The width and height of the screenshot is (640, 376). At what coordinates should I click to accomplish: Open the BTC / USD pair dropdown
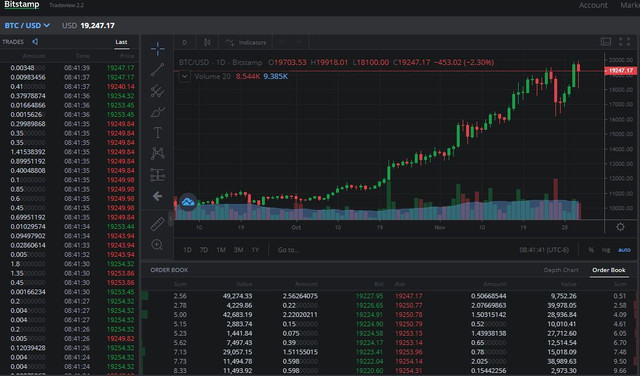[27, 25]
